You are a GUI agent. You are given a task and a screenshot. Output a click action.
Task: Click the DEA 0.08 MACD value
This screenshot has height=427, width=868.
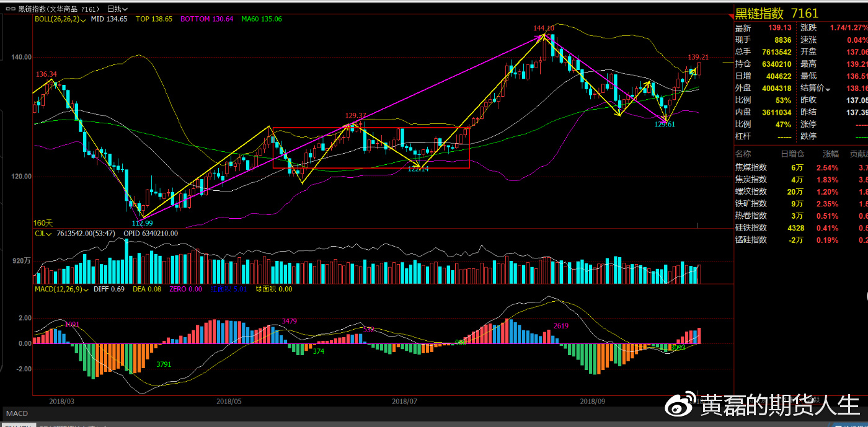click(x=147, y=289)
